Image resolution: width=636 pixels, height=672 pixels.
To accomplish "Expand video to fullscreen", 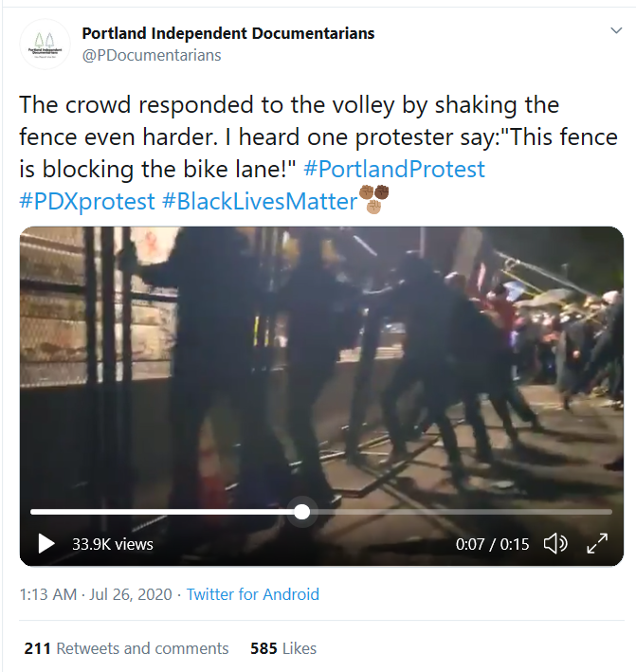I will (x=597, y=544).
